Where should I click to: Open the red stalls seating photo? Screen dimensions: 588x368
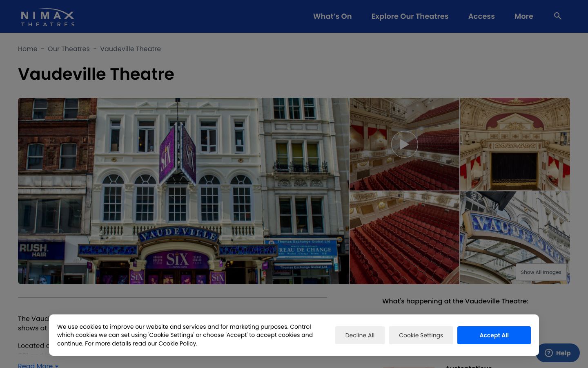tap(404, 238)
